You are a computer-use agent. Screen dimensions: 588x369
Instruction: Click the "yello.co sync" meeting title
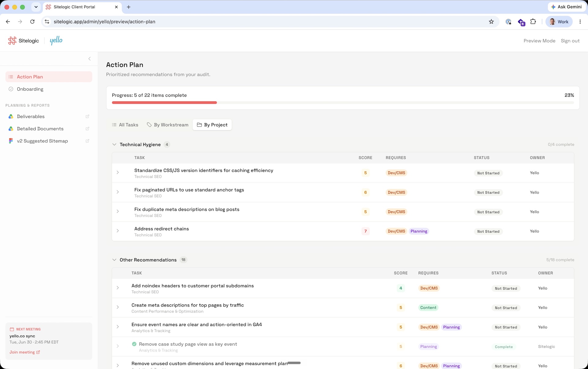[x=22, y=336]
